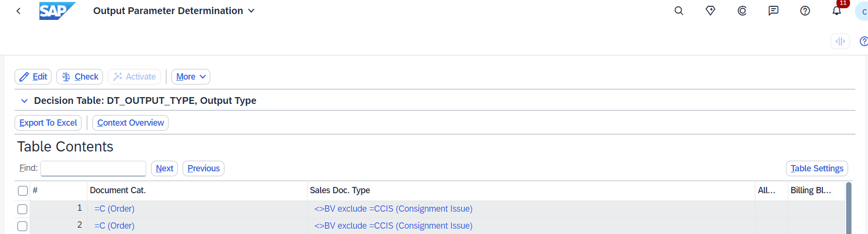Click the back navigation arrow

pyautogui.click(x=18, y=11)
